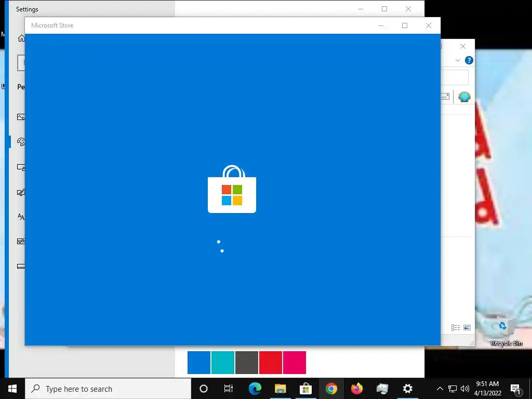Click the taskbar search box
The image size is (532, 399).
(108, 389)
